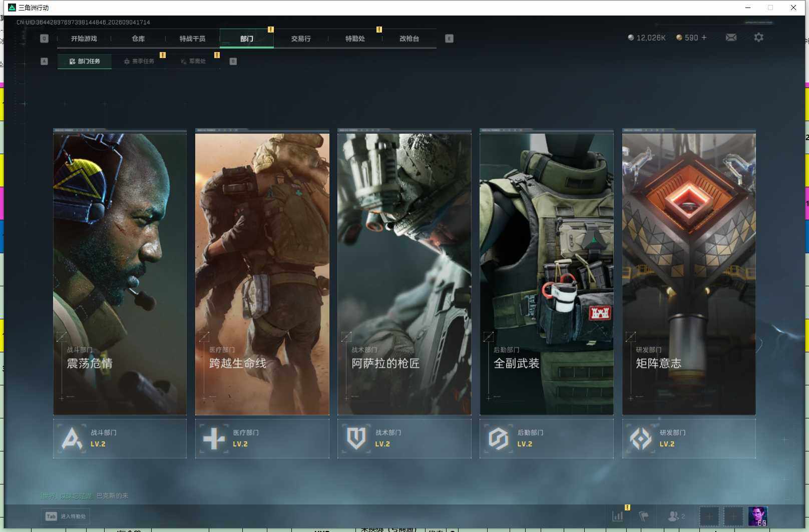Click the expand corner icon on 全副武装 card
Screen dimensions: 809x532
pos(488,337)
